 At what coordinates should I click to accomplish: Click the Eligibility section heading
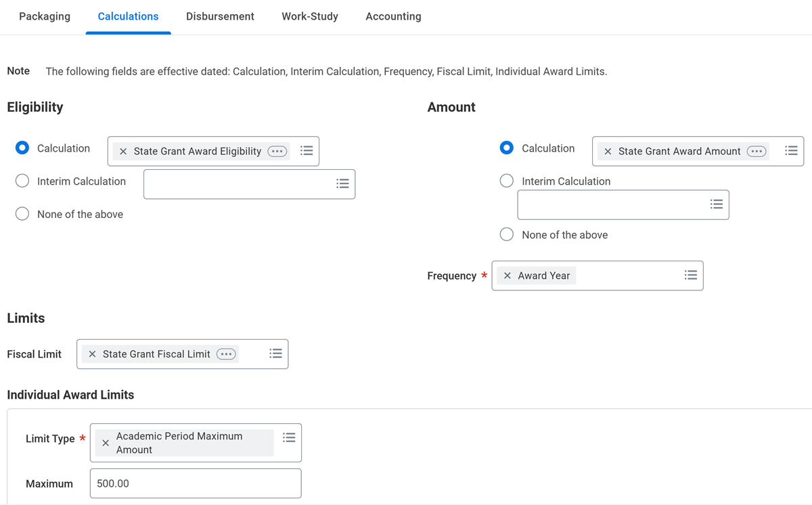tap(35, 107)
